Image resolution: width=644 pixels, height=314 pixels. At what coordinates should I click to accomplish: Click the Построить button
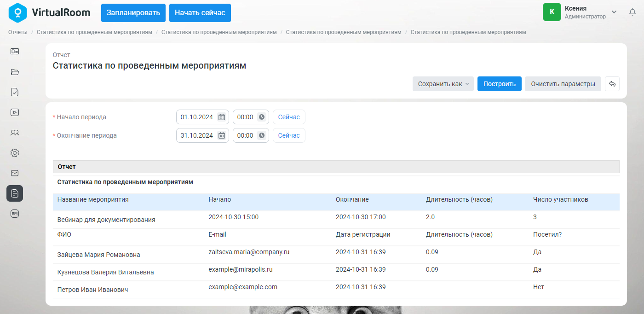[x=500, y=84]
